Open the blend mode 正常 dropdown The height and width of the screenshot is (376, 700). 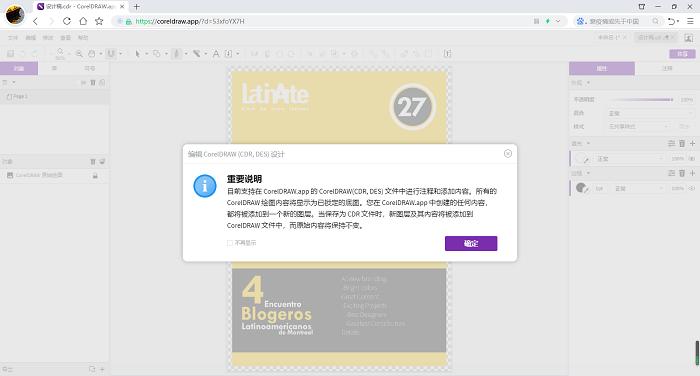[651, 113]
